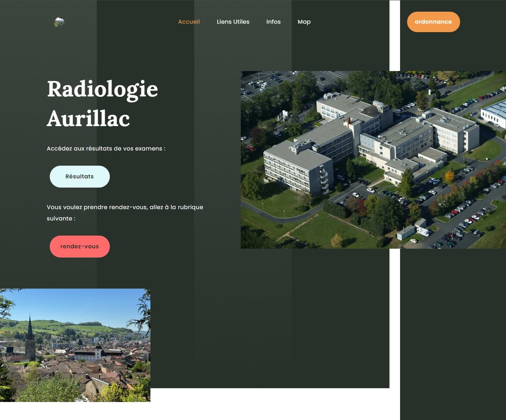Open exam results with Résultats button
Screen dimensions: 506x420
coord(80,177)
